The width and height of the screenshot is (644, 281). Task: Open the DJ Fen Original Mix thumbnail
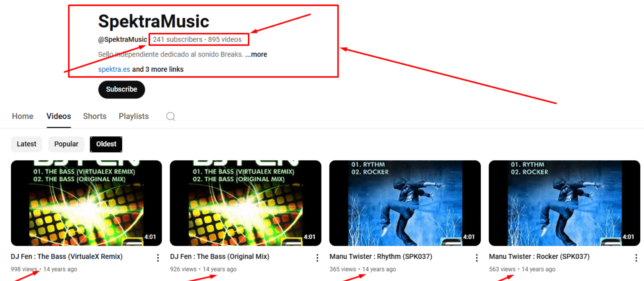point(245,203)
